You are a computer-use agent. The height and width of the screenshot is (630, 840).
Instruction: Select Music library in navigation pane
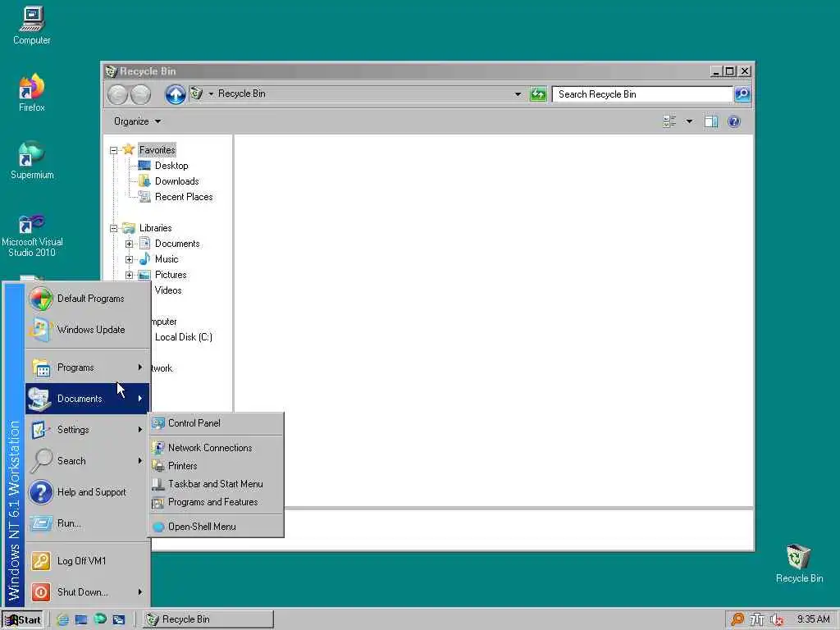tap(166, 259)
